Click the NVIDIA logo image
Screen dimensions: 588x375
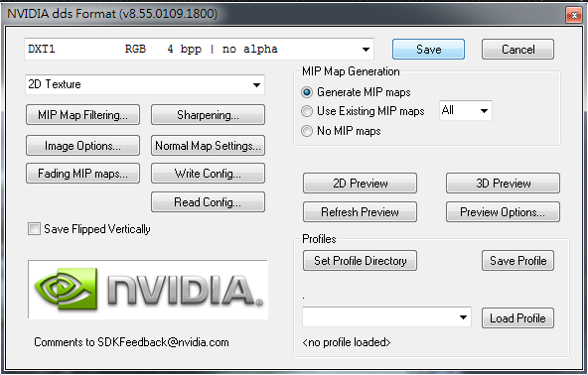[x=148, y=290]
